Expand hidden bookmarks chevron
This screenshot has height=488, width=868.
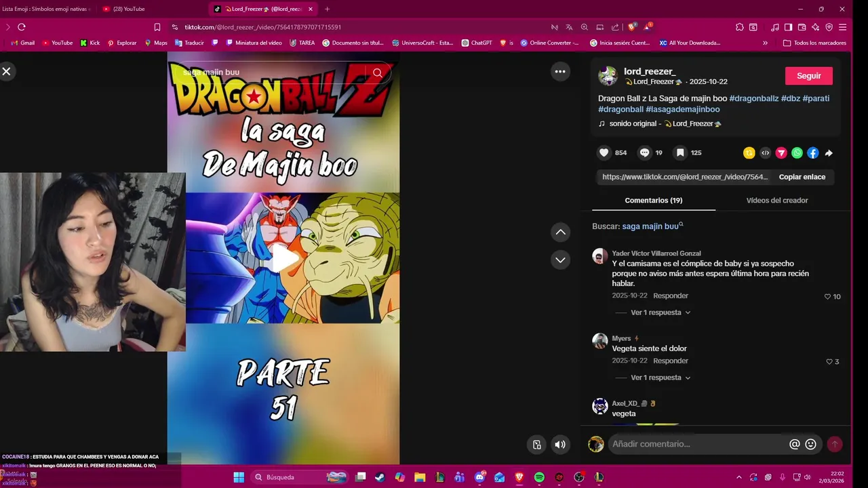(x=765, y=43)
